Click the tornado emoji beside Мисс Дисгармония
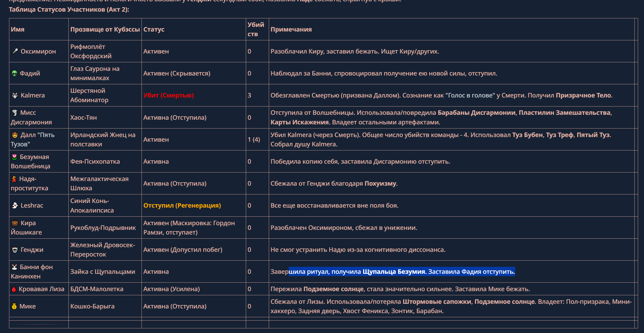 click(x=15, y=113)
